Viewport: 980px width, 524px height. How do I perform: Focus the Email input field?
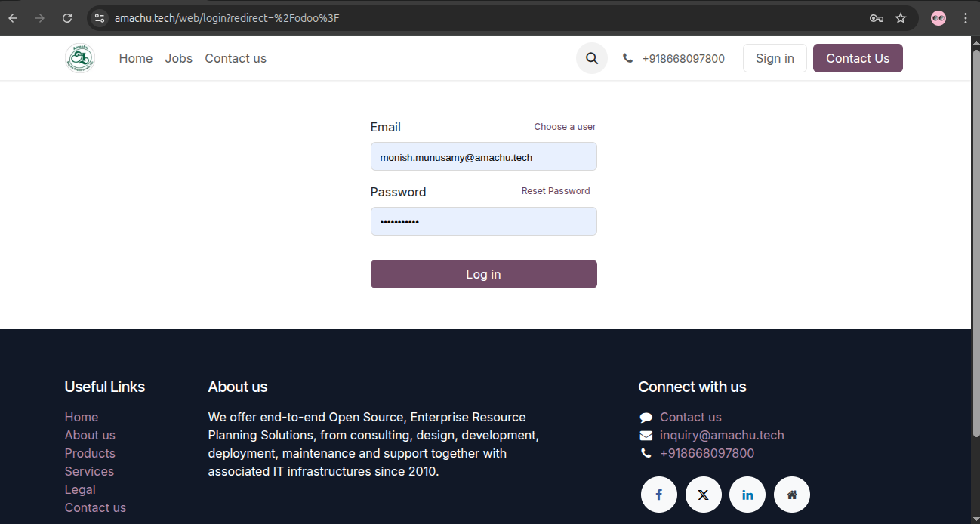[483, 157]
